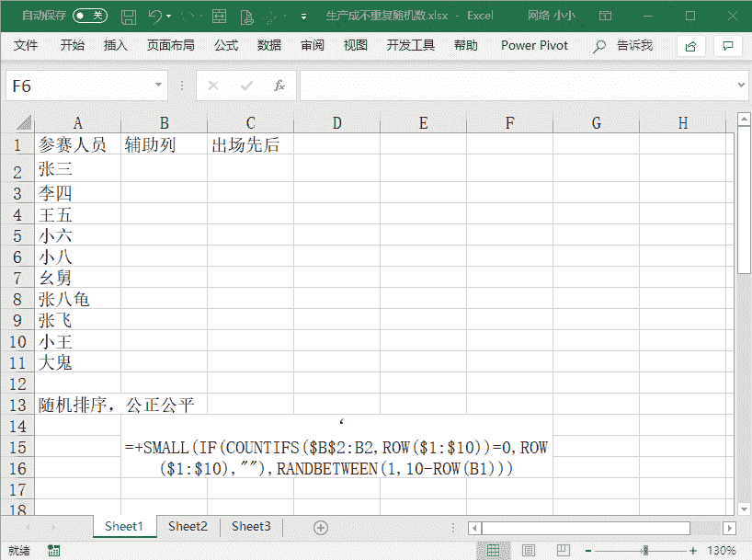
Task: Click the Name Box showing F6
Action: click(79, 86)
